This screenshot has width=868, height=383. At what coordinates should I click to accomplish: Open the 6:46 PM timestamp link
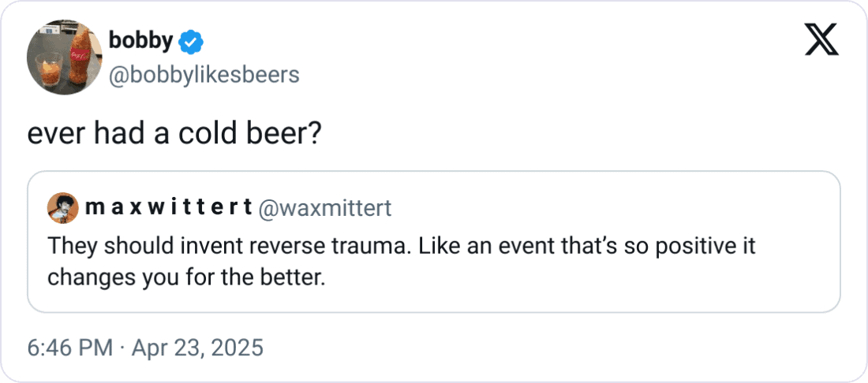coord(69,348)
